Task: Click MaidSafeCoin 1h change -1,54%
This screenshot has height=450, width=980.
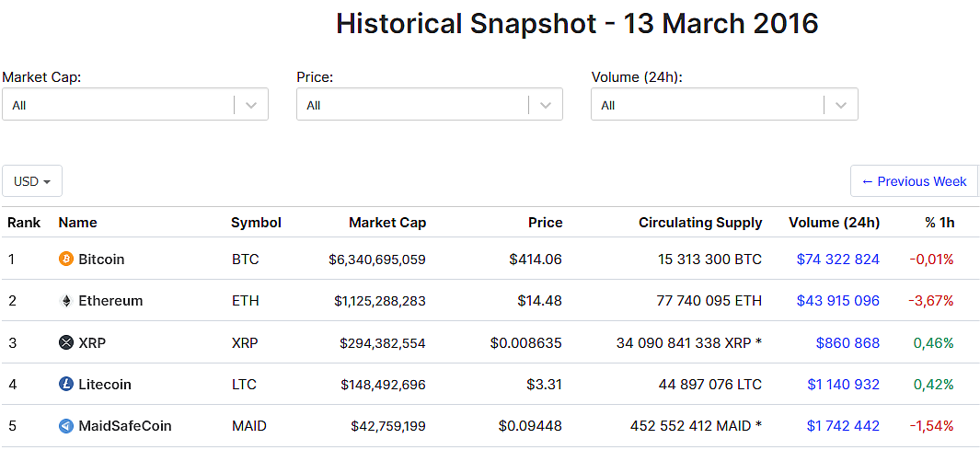Action: tap(931, 426)
